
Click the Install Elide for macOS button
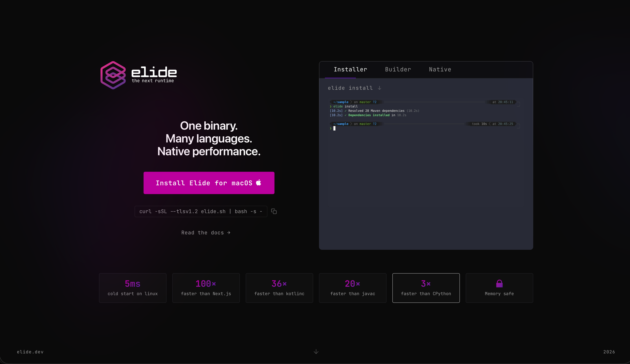pos(209,183)
